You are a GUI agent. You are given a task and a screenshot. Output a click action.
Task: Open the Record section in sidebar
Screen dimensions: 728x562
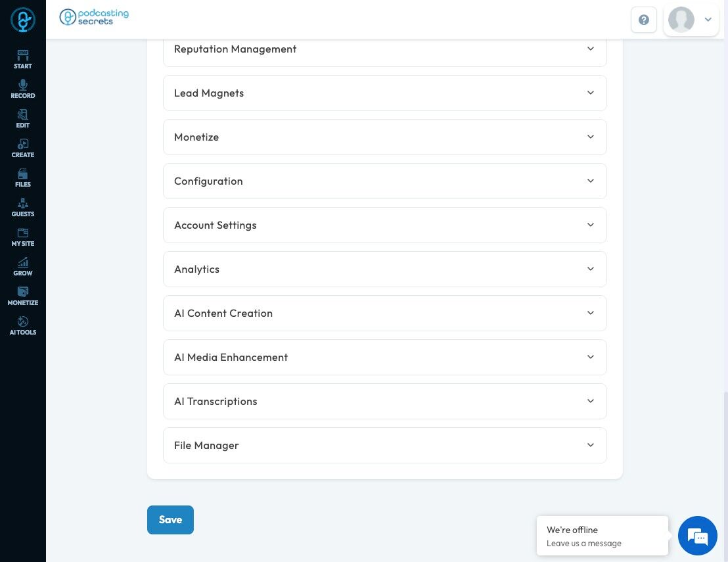click(x=23, y=89)
